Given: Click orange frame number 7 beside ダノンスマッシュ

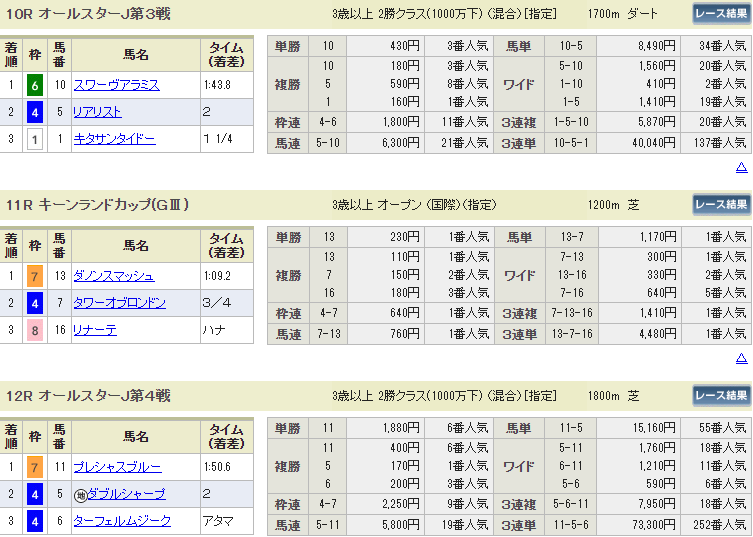Looking at the screenshot, I should point(35,276).
